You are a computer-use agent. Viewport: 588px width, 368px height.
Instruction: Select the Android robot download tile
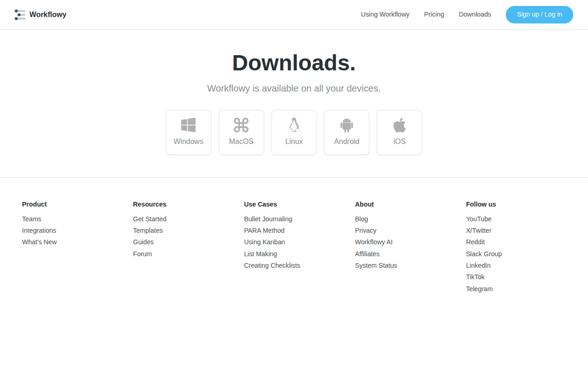pos(346,132)
